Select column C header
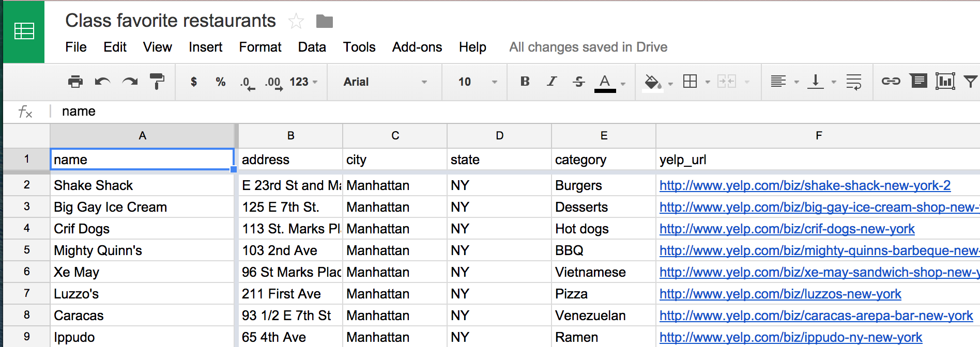Image resolution: width=980 pixels, height=347 pixels. [395, 136]
